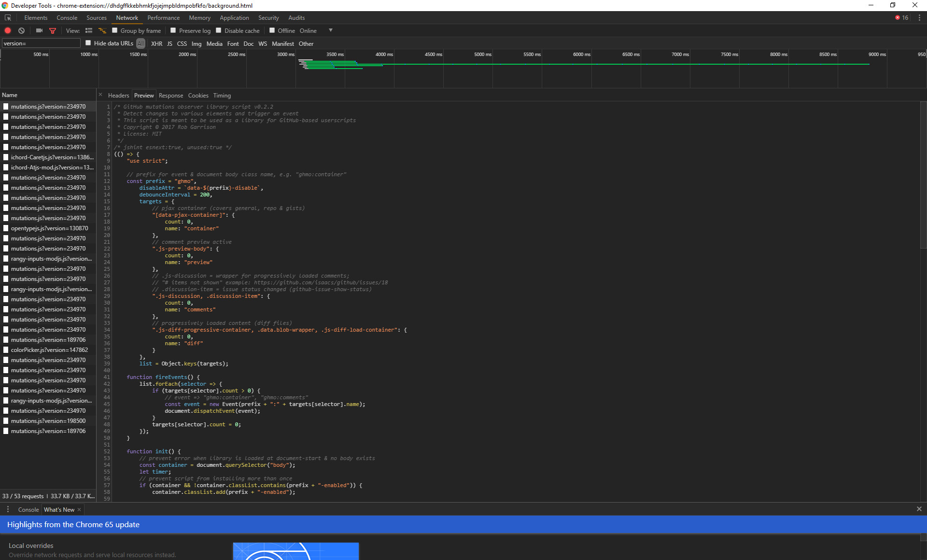The width and height of the screenshot is (927, 560).
Task: Go to the Performance panel
Action: click(164, 18)
